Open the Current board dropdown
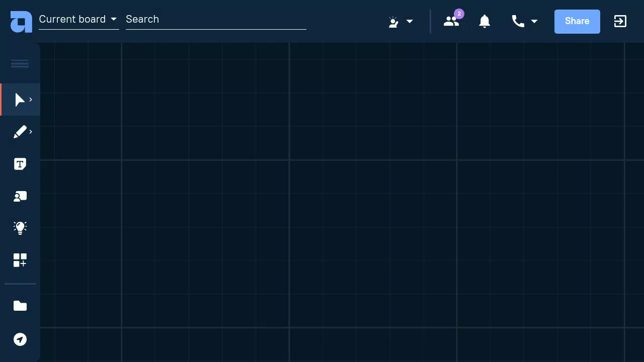The height and width of the screenshot is (362, 644). click(x=78, y=20)
